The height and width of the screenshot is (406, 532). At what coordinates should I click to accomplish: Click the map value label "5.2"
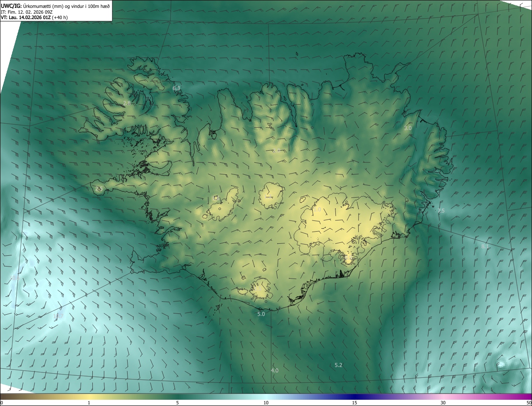coord(338,365)
